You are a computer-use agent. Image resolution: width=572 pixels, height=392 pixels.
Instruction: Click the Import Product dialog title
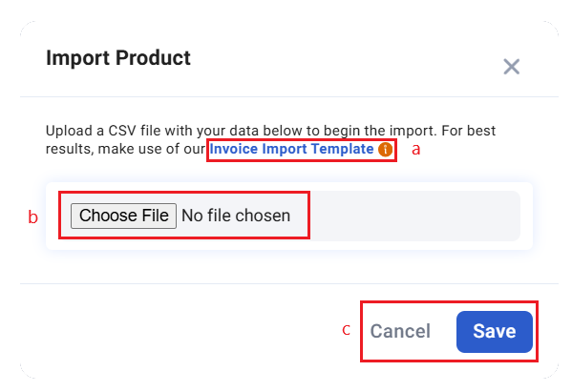[x=118, y=58]
